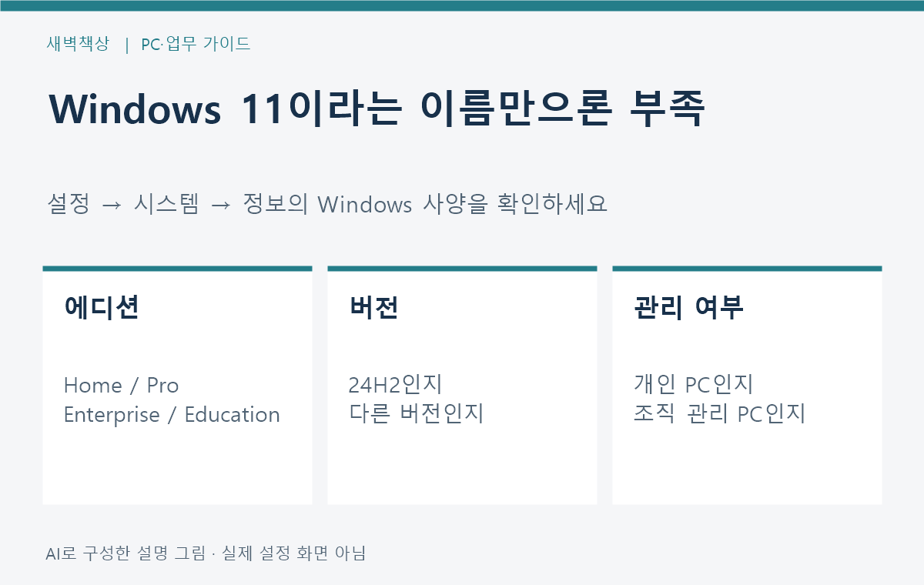
Task: Click the 새벽책상 brand name
Action: point(78,44)
